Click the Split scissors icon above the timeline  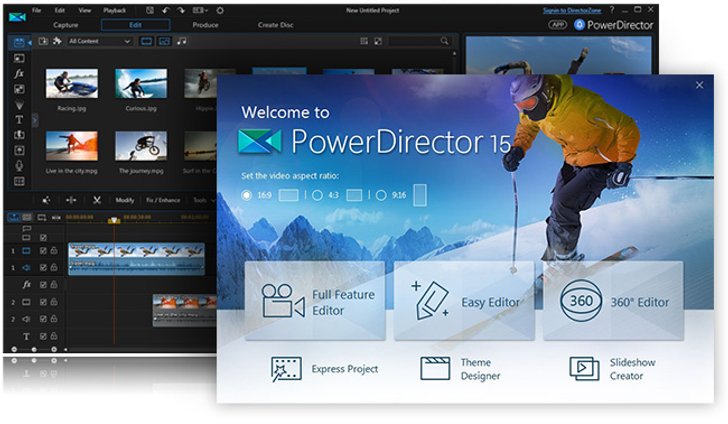[x=97, y=200]
